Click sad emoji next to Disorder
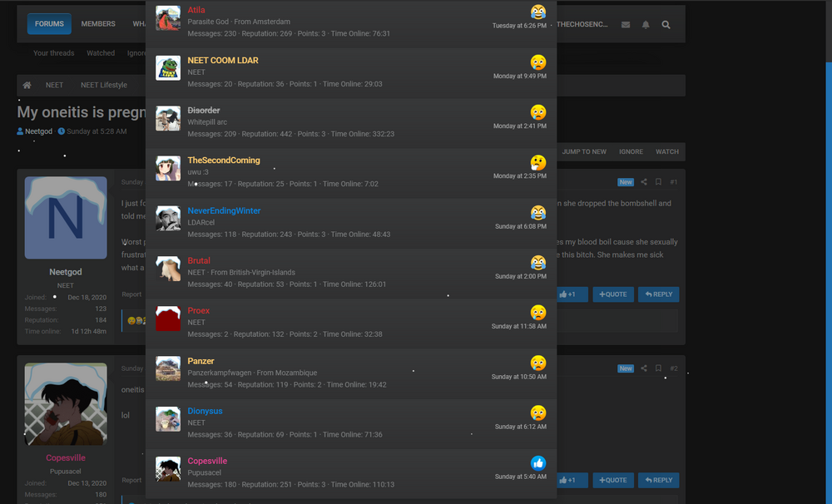832x504 pixels. (538, 112)
